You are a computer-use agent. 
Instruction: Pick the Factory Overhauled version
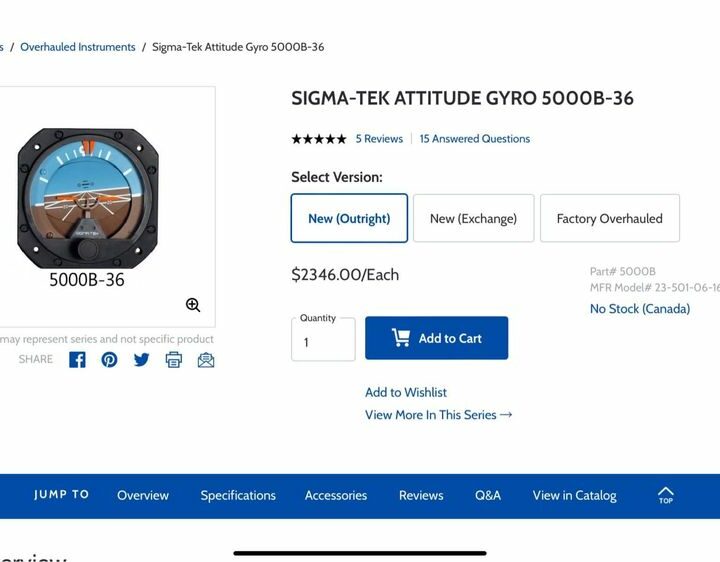[x=609, y=218]
